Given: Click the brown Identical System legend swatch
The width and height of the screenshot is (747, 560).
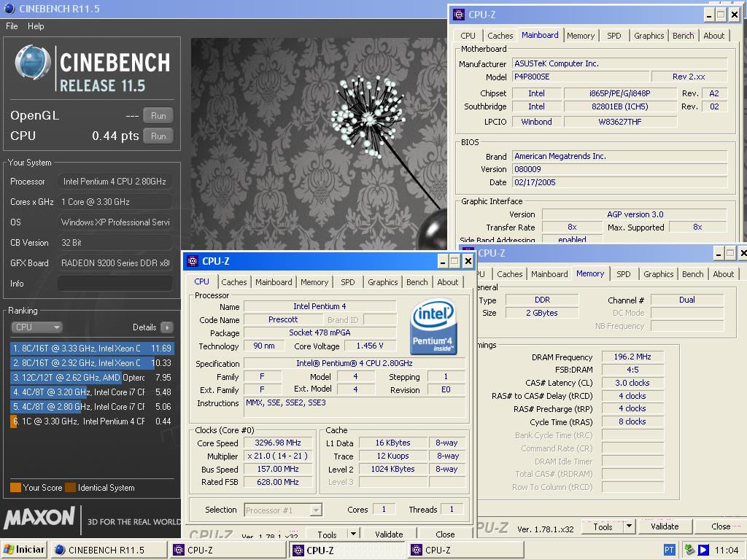Looking at the screenshot, I should 71,488.
